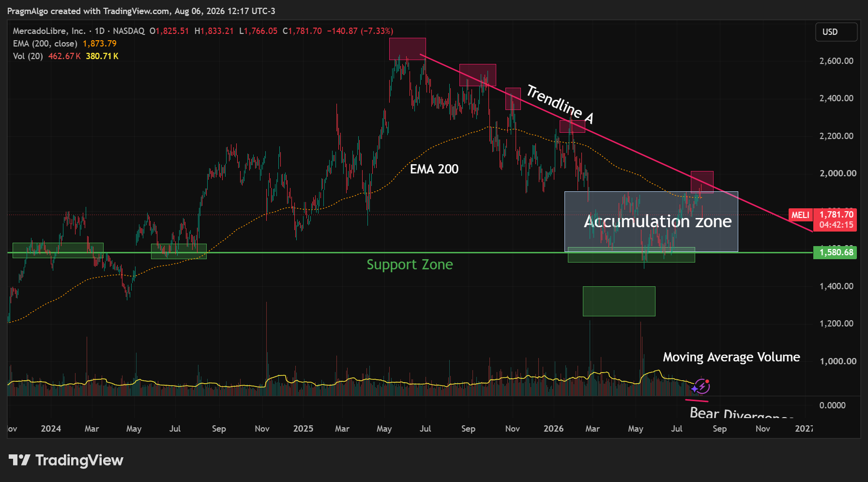Click the red MELI symbol tag

point(800,215)
